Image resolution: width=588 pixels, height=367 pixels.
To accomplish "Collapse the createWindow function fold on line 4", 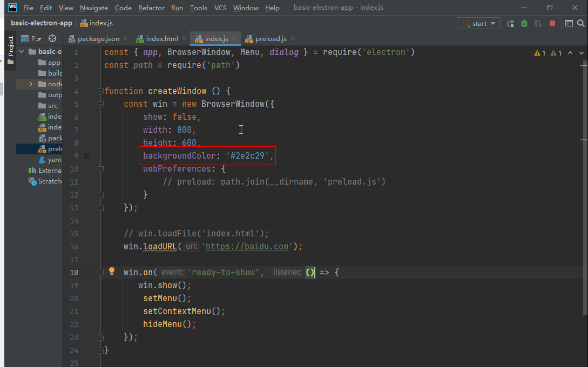I will coord(100,91).
